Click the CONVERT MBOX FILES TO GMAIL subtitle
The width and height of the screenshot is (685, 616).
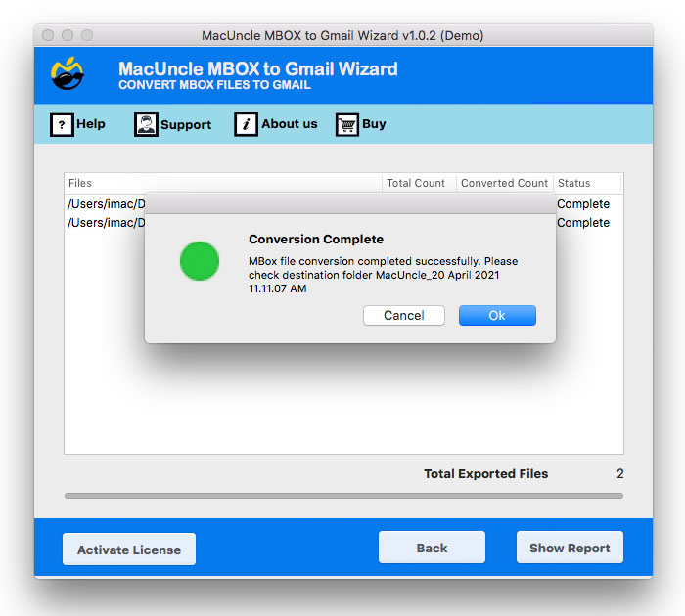click(214, 85)
